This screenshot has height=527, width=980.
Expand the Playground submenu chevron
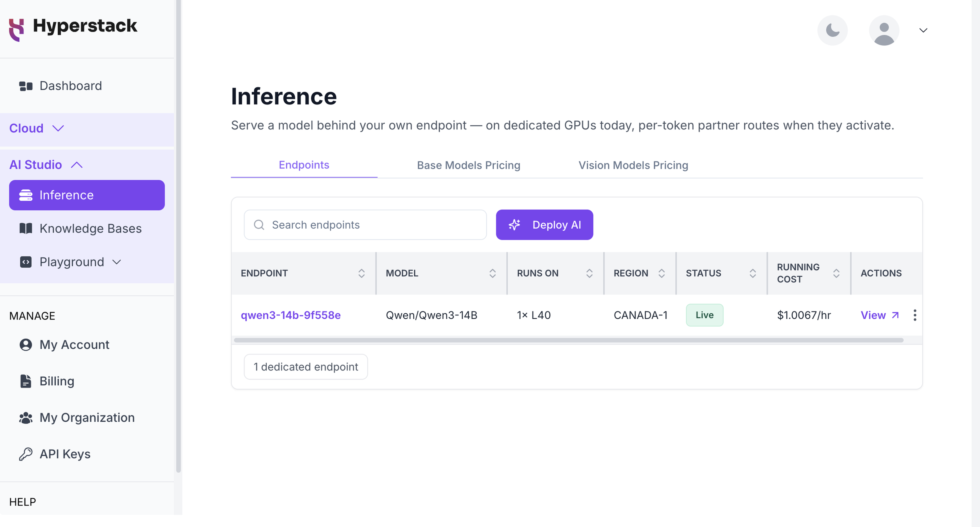click(x=117, y=262)
